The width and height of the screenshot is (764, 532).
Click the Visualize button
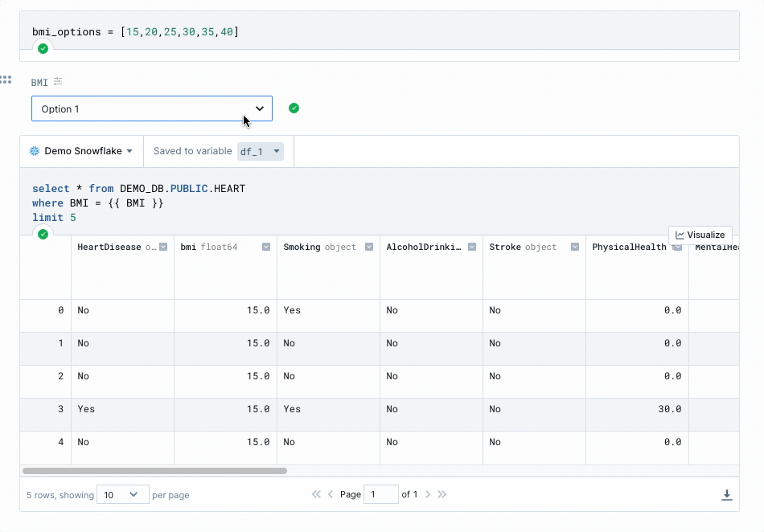click(700, 235)
